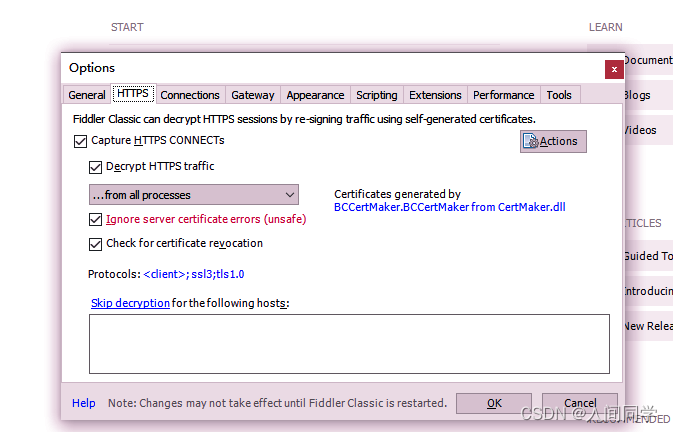The image size is (673, 432).
Task: Open the Actions button with certificate icon
Action: pyautogui.click(x=553, y=141)
